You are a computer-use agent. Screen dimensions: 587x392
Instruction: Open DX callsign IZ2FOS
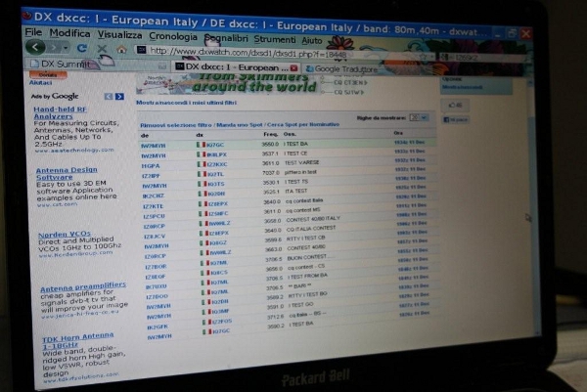click(222, 322)
